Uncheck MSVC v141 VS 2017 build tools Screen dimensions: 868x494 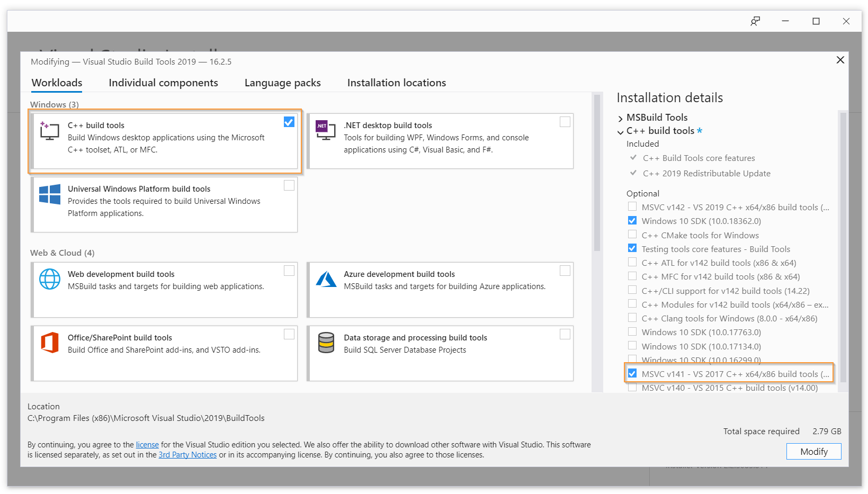click(x=632, y=373)
